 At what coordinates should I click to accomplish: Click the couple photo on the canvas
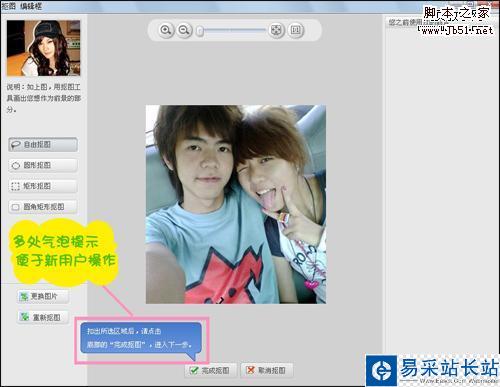tap(236, 204)
